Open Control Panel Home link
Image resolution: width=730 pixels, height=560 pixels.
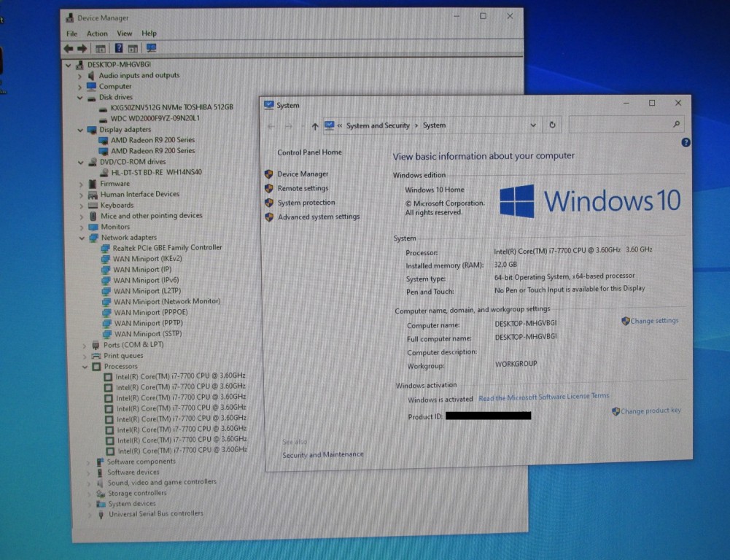(x=310, y=152)
